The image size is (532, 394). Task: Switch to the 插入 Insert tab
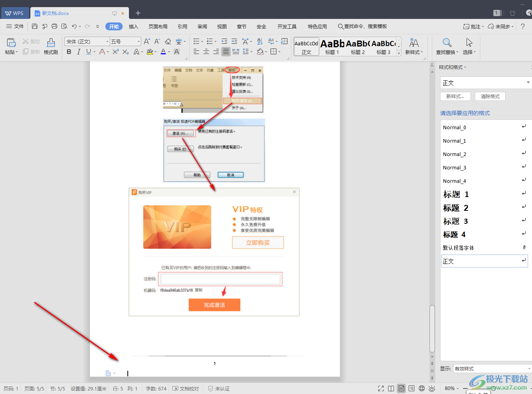coord(134,26)
